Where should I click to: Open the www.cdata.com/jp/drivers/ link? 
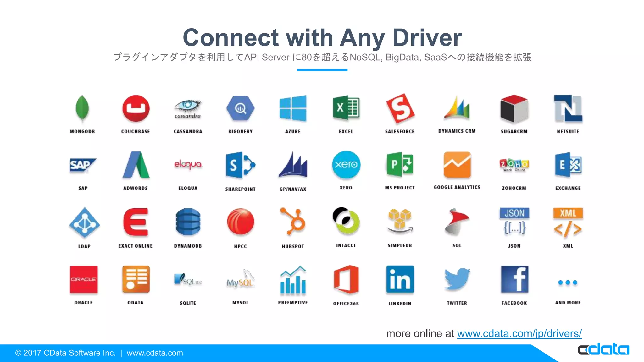tap(519, 333)
